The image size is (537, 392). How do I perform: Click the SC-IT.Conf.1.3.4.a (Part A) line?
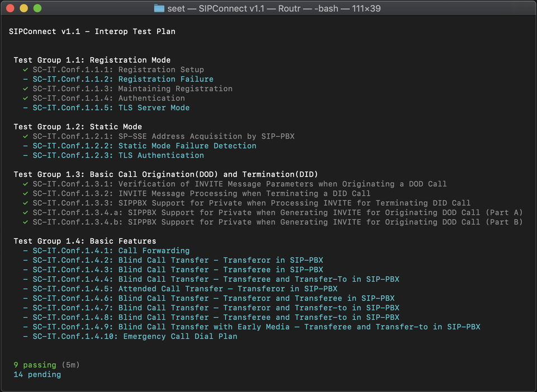click(x=278, y=212)
